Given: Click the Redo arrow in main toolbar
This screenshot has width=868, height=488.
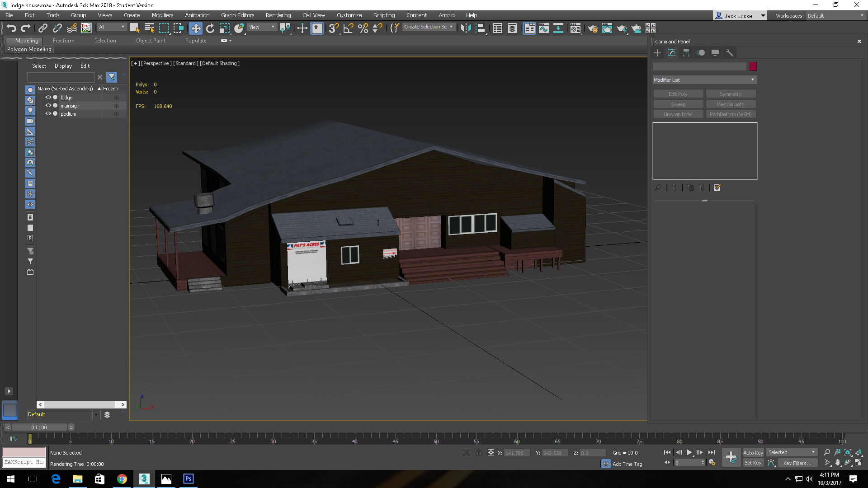Looking at the screenshot, I should pos(26,28).
